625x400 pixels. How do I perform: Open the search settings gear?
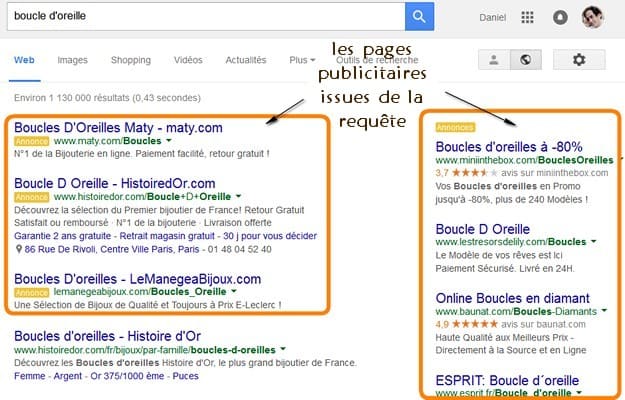[x=579, y=60]
